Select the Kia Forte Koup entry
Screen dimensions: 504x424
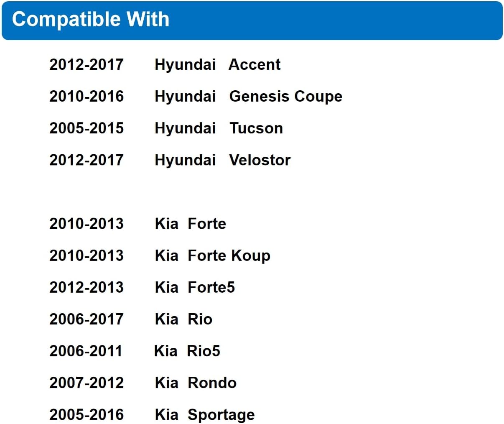pos(212,255)
